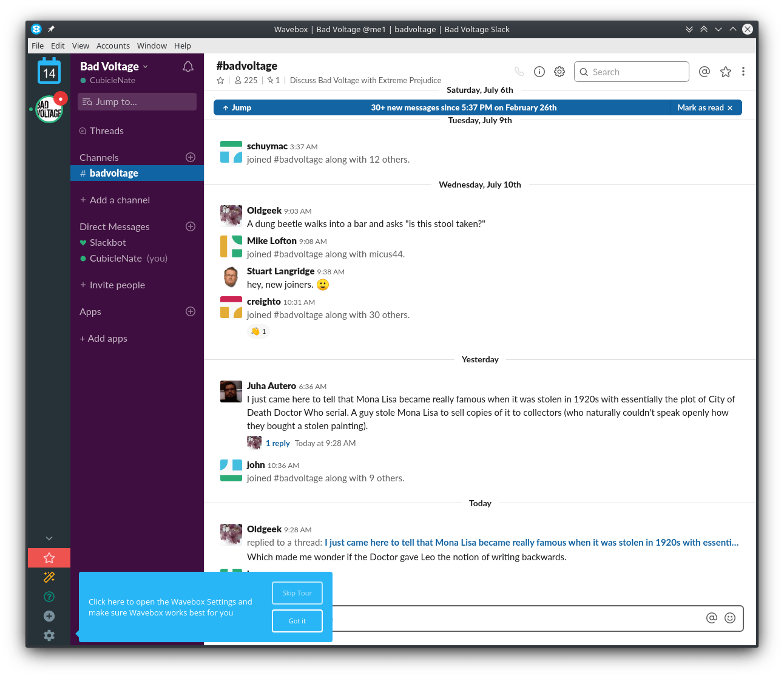Click Add a channel

pos(115,200)
